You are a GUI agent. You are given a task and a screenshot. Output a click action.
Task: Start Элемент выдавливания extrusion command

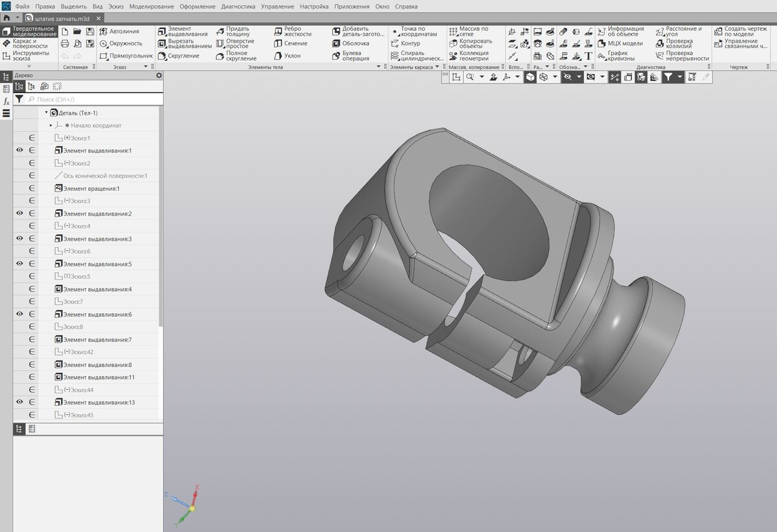click(x=183, y=31)
